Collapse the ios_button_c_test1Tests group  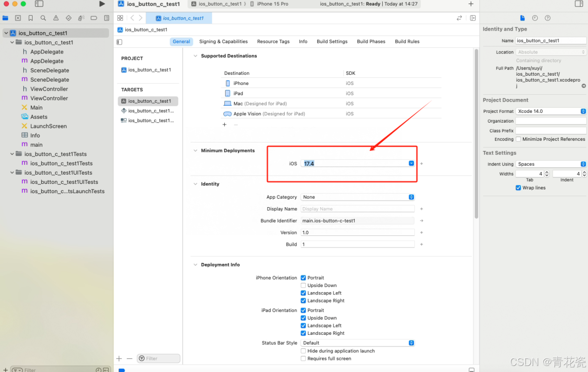pyautogui.click(x=13, y=154)
